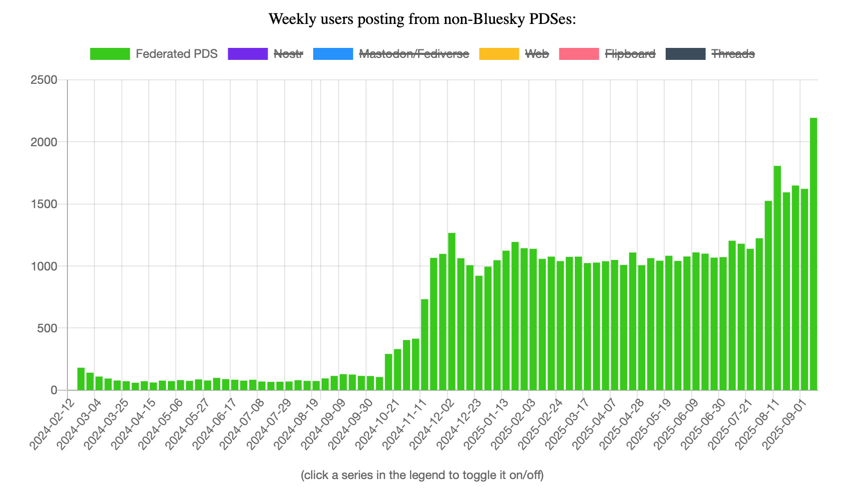The height and width of the screenshot is (504, 848).
Task: Enable the Web series legend label
Action: 537,54
